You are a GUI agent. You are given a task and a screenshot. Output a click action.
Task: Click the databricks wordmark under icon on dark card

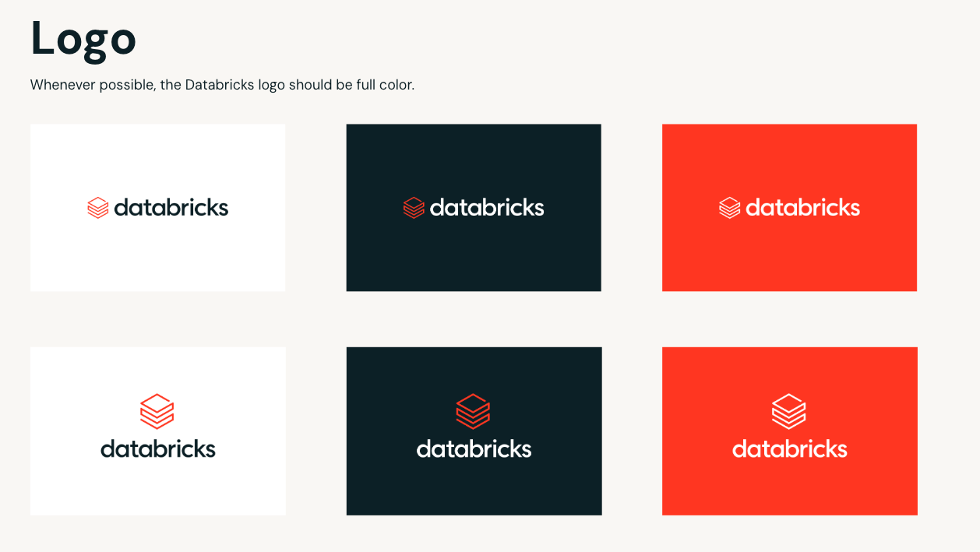tap(474, 448)
